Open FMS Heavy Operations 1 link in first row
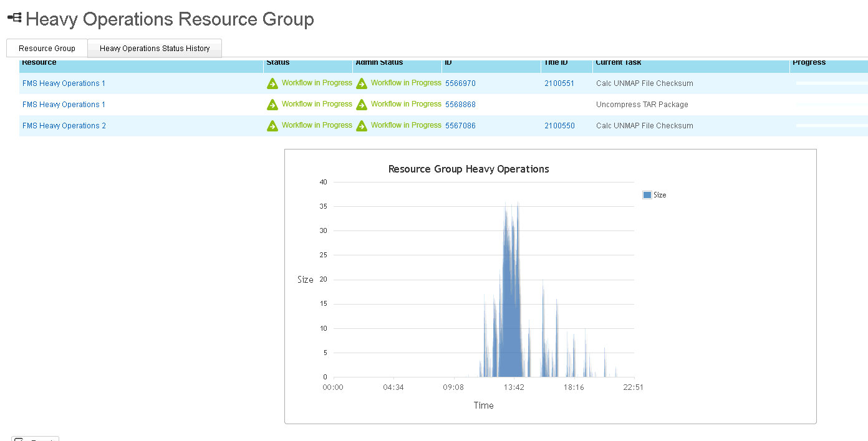 click(64, 83)
